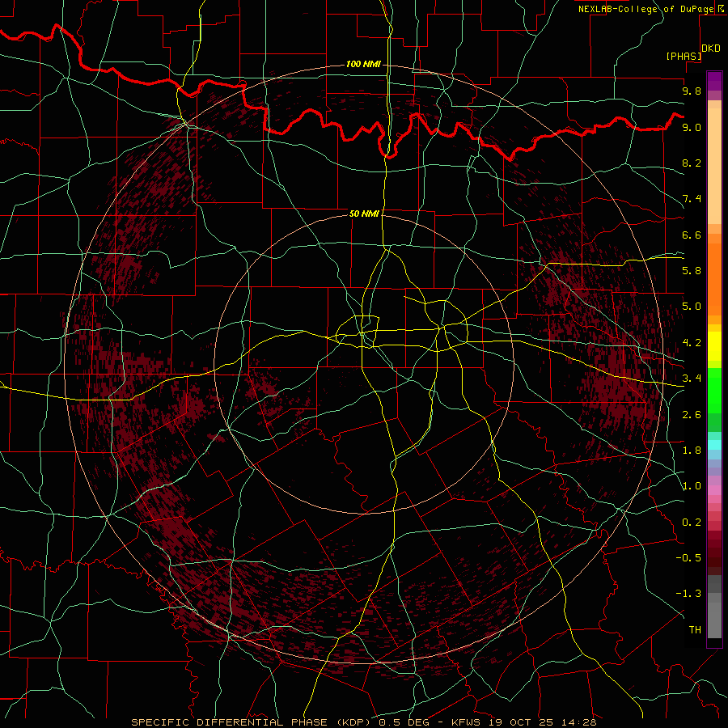Click the 7.4 value on the color scale
Image resolution: width=728 pixels, height=728 pixels.
pyautogui.click(x=692, y=199)
